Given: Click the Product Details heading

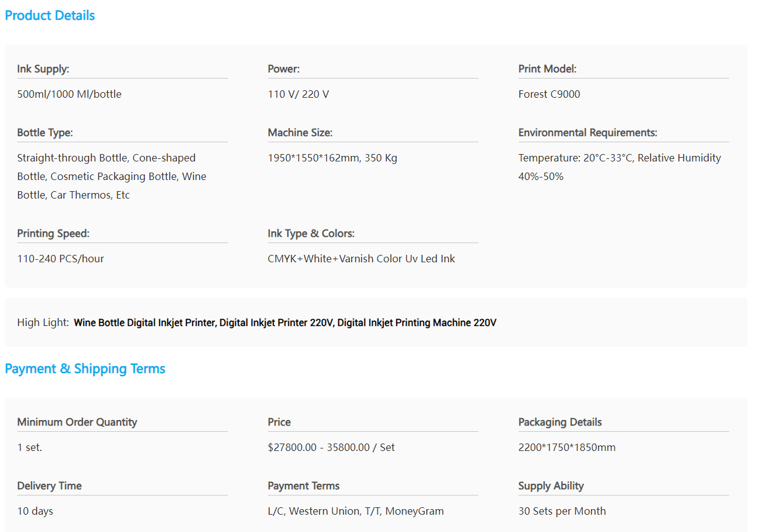Looking at the screenshot, I should tap(50, 15).
